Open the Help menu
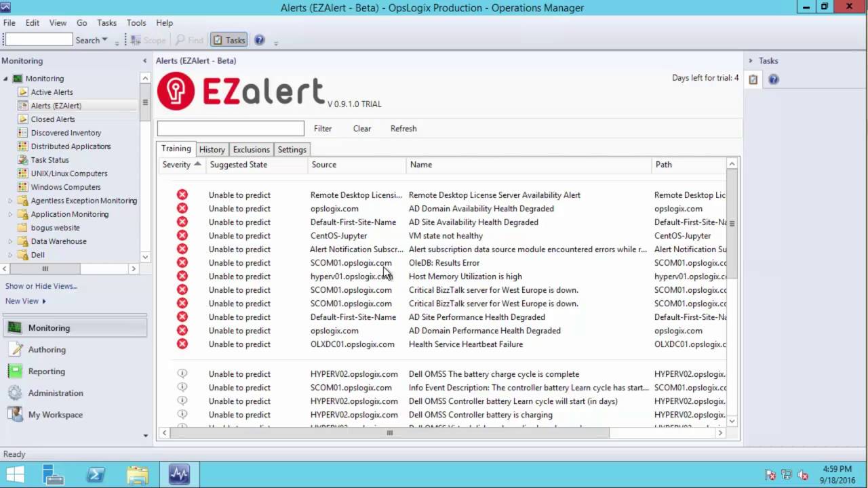The height and width of the screenshot is (488, 868). (164, 22)
